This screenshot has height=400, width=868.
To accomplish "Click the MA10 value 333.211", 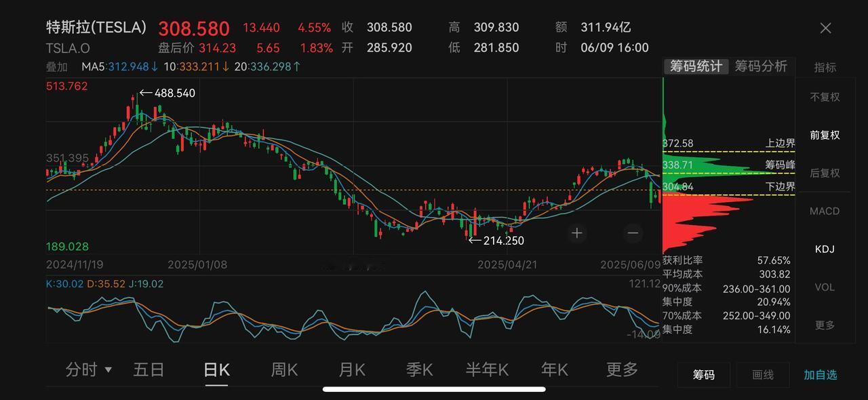I will pos(197,67).
